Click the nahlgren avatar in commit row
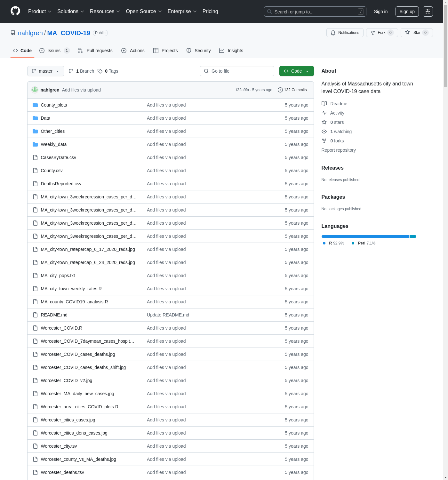Screen dimensions: 448x480 click(35, 90)
